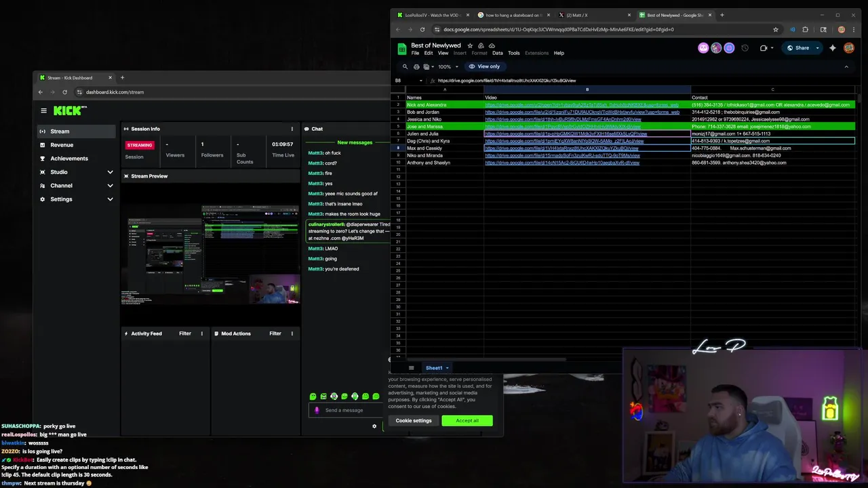Accept all cookies on Kick banner
The width and height of the screenshot is (868, 488).
pyautogui.click(x=467, y=421)
